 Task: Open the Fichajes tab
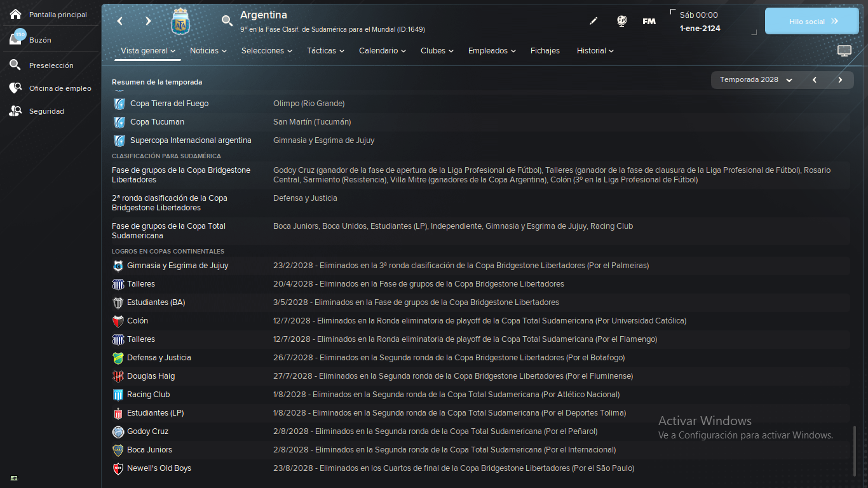tap(545, 51)
